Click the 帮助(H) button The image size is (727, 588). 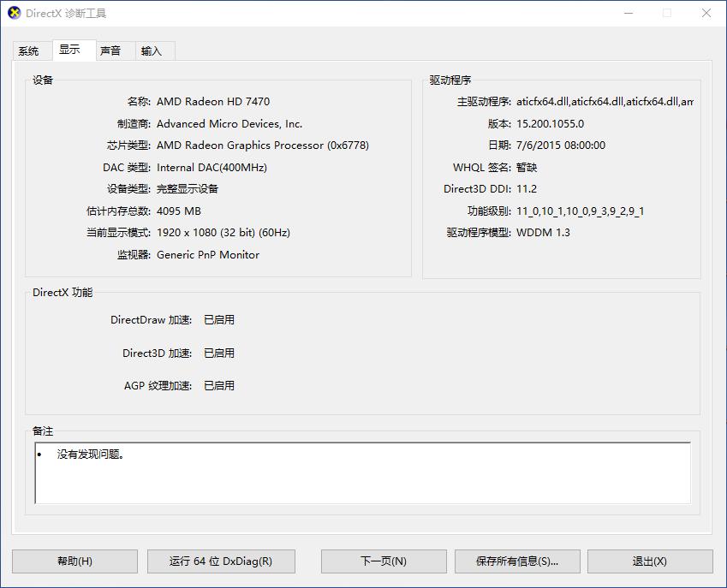pos(74,561)
